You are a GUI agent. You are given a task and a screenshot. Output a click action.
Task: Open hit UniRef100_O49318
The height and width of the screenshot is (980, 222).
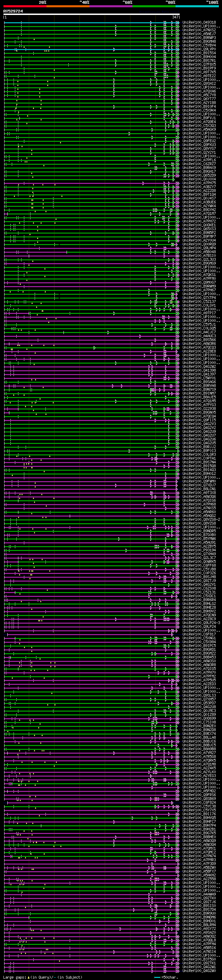pos(199,23)
